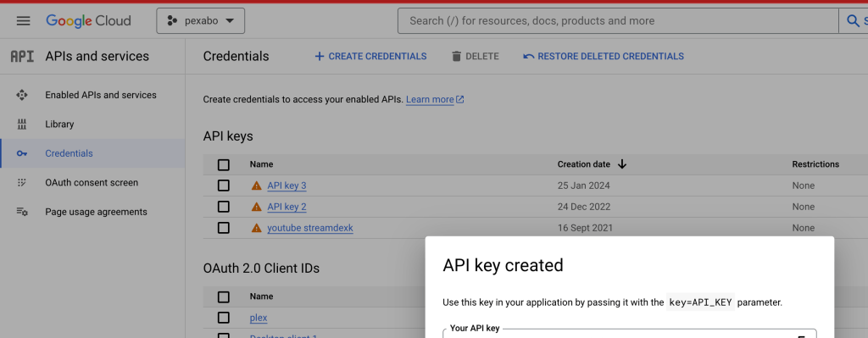Click the warning icon next to API key 2
Viewport: 868px width, 338px height.
(256, 207)
